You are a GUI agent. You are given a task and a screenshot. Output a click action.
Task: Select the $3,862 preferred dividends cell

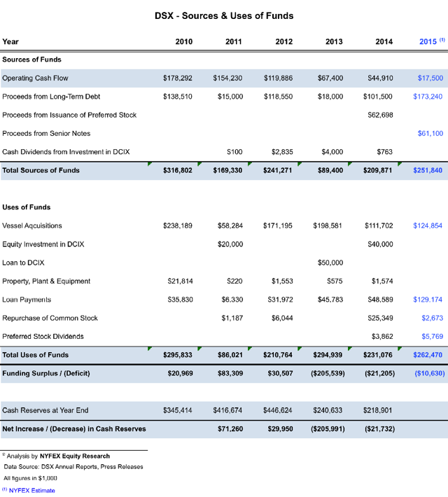point(382,336)
